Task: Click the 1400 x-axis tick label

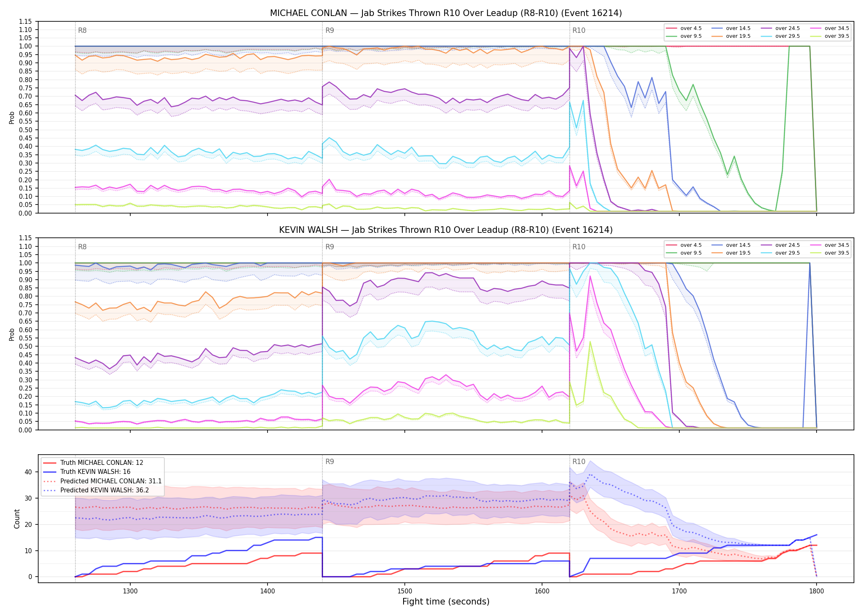Action: (x=268, y=591)
